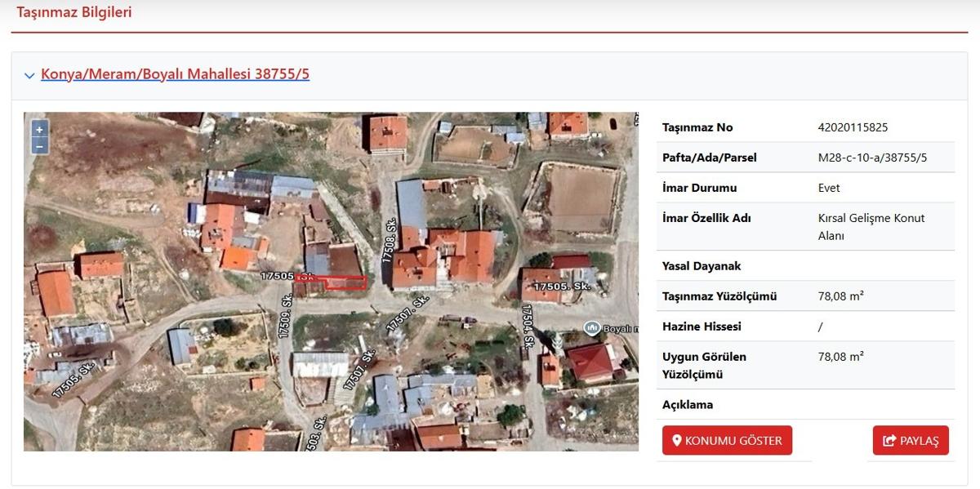Click the 17504. Sk. street label
980x489 pixels.
coord(528,325)
